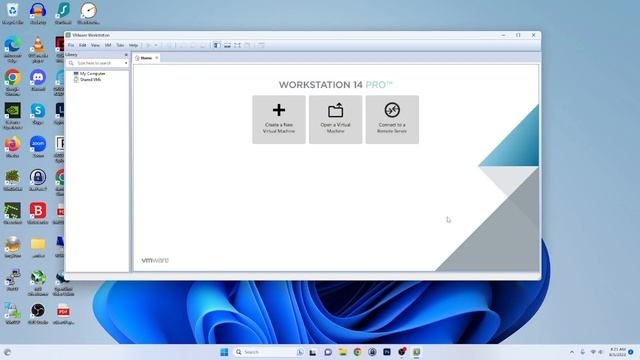Expand the system tray hidden icons chevron

coord(572,352)
